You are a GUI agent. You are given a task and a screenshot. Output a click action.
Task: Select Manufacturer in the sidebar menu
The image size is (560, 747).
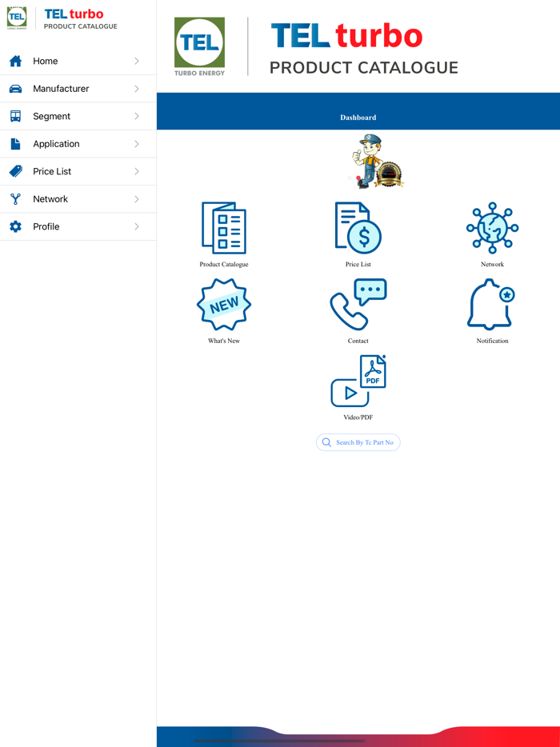78,89
